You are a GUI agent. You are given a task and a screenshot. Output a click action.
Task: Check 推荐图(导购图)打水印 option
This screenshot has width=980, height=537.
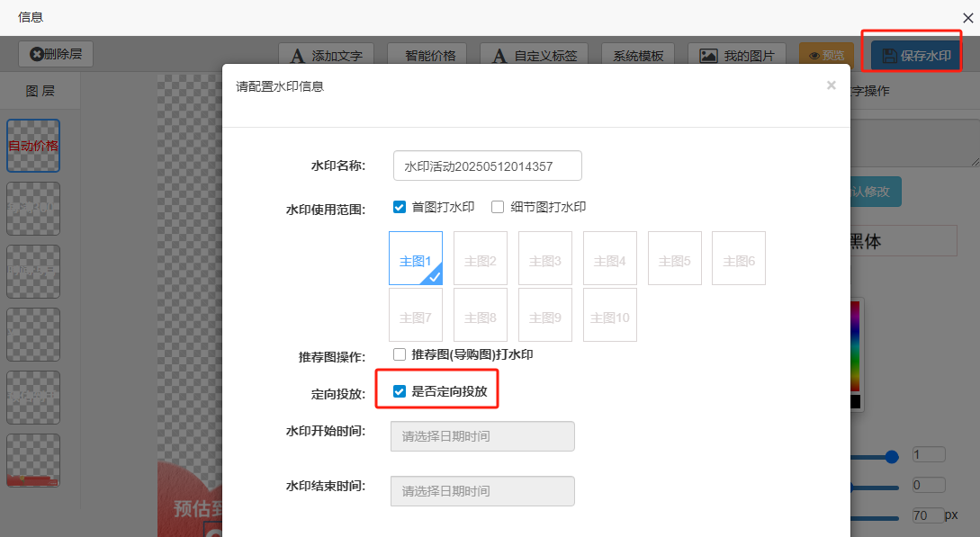coord(400,354)
